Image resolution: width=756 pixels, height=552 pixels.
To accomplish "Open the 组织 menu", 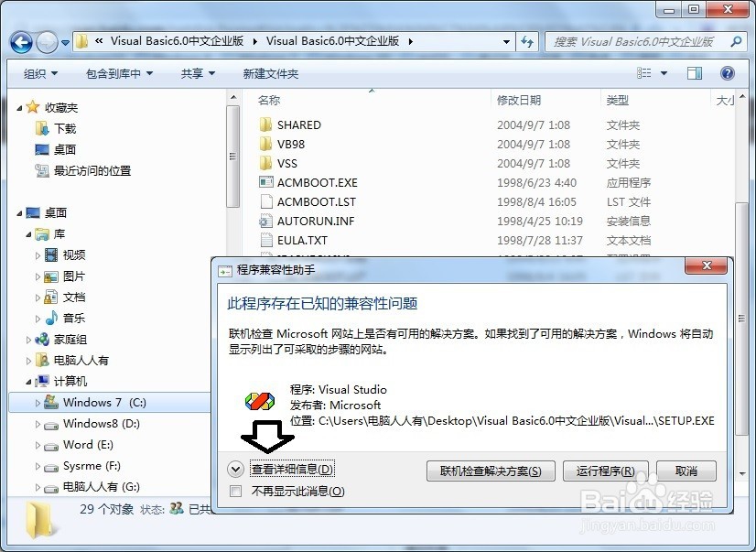I will click(40, 73).
